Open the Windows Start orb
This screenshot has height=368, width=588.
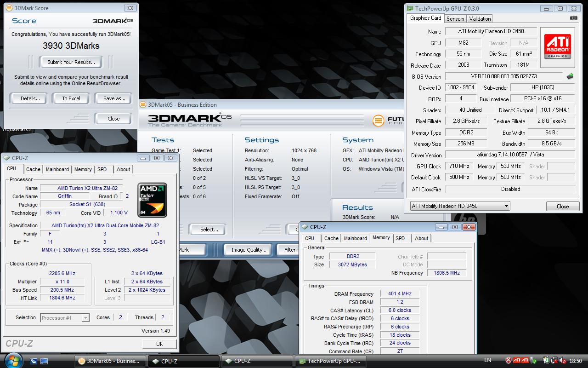(13, 360)
